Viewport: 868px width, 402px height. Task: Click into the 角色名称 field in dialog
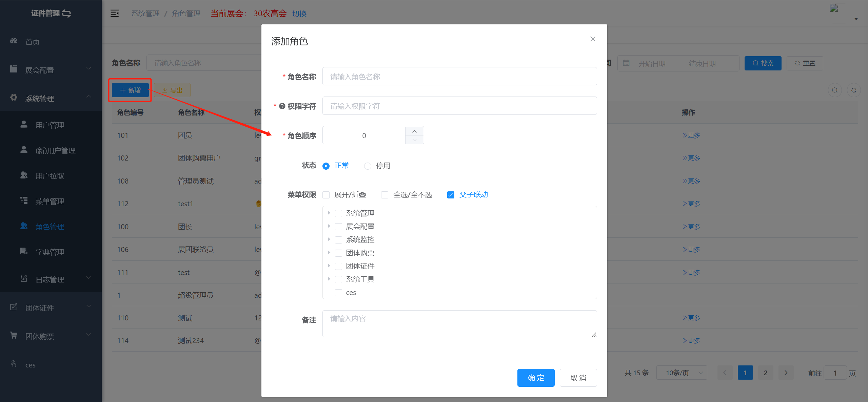coord(459,77)
